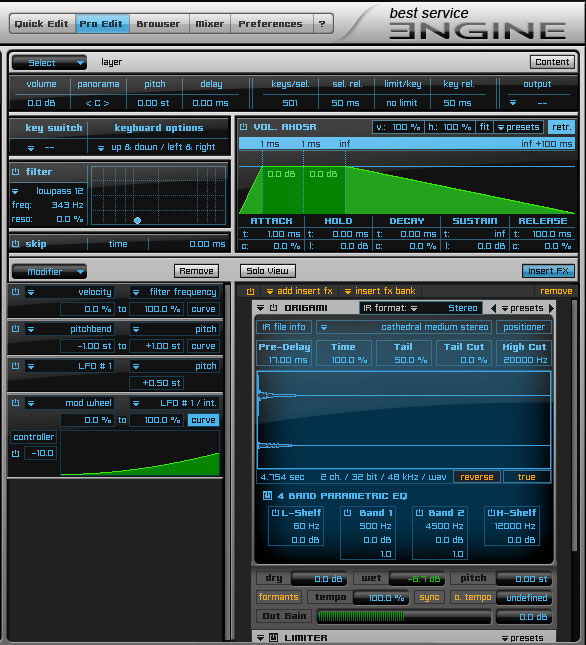
Task: Click the Insert FX button
Action: pyautogui.click(x=548, y=271)
